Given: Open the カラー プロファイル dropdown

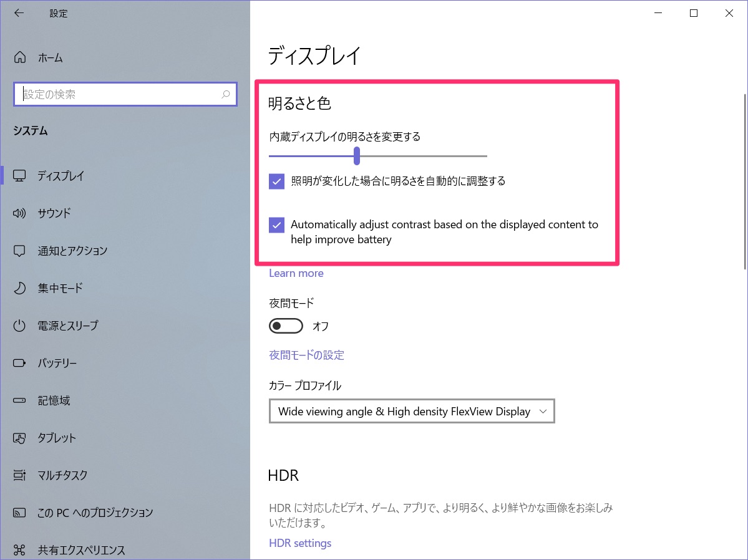Looking at the screenshot, I should click(x=412, y=411).
